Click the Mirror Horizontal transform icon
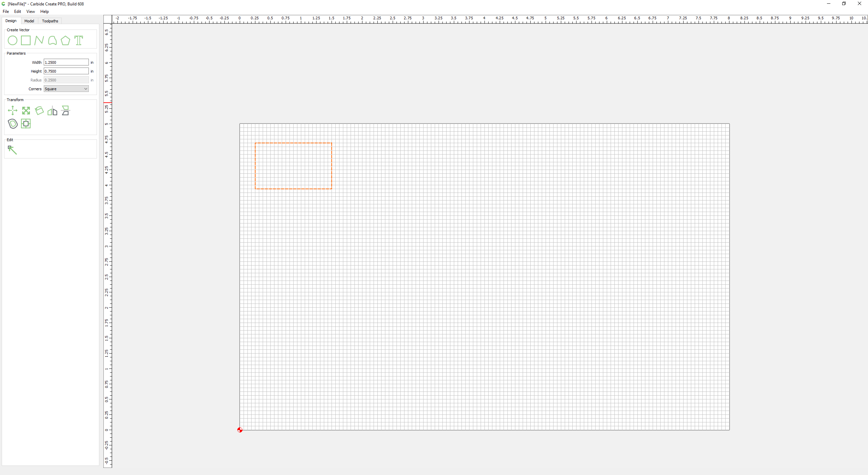 (52, 111)
